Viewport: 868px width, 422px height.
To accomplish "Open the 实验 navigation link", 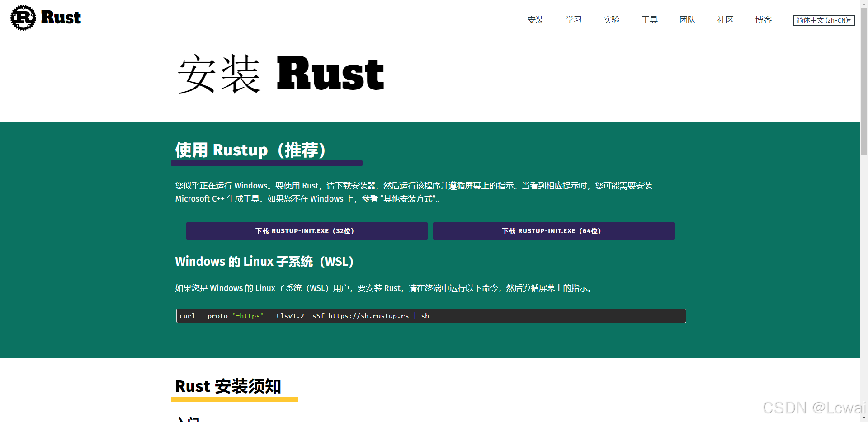I will [612, 20].
